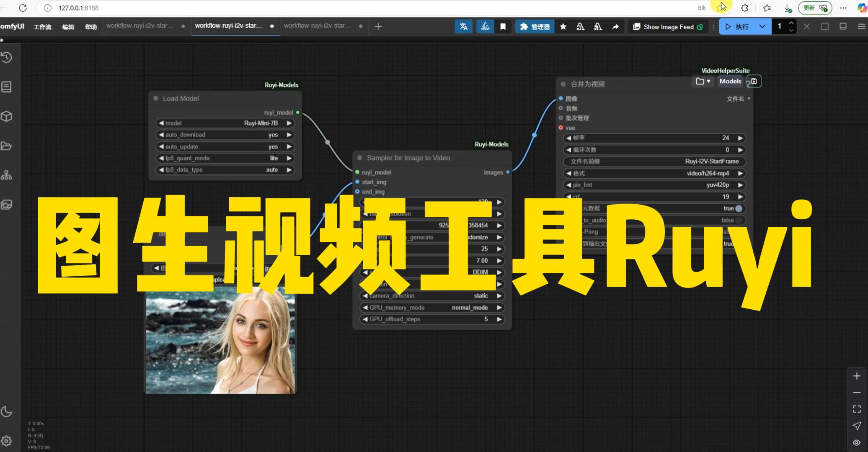Collapse the Load Model node dot
The height and width of the screenshot is (452, 868).
click(x=156, y=98)
